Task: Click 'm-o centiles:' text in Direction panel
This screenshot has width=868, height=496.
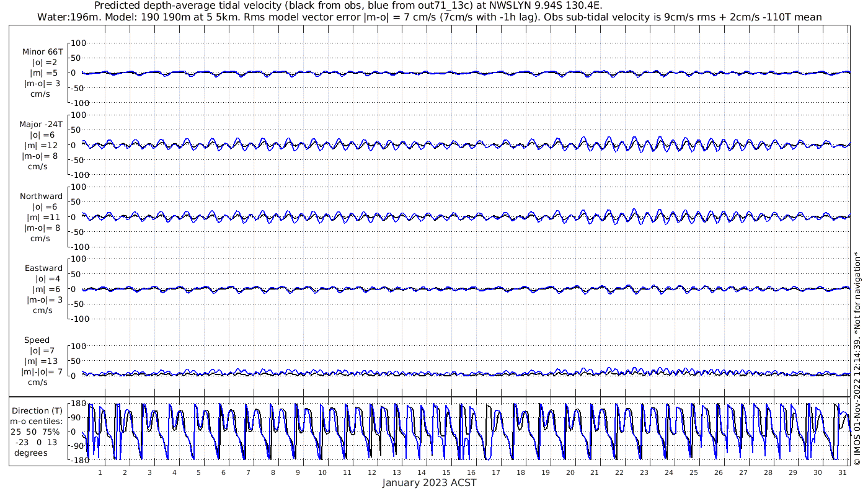Action: pos(36,421)
